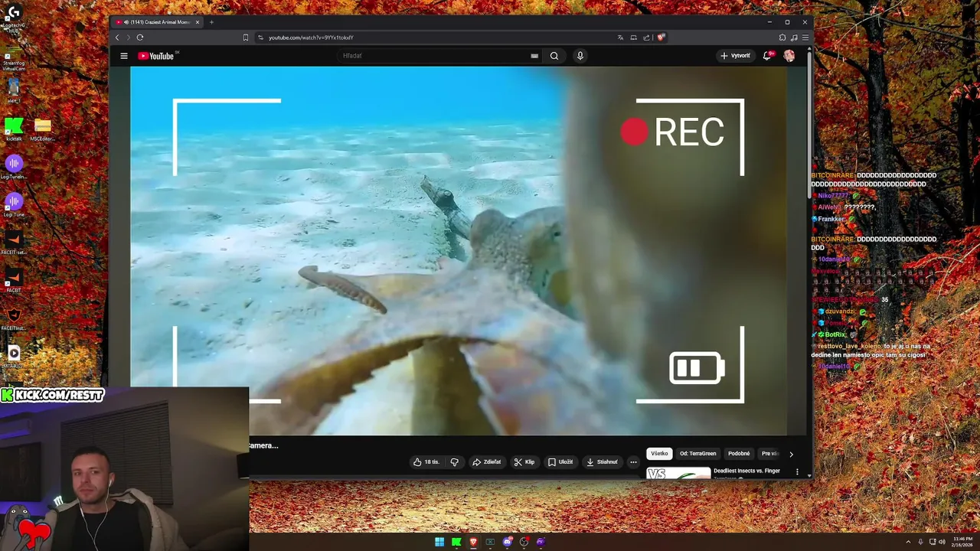This screenshot has width=980, height=551.
Task: Start voice search with the microphone
Action: pos(580,56)
